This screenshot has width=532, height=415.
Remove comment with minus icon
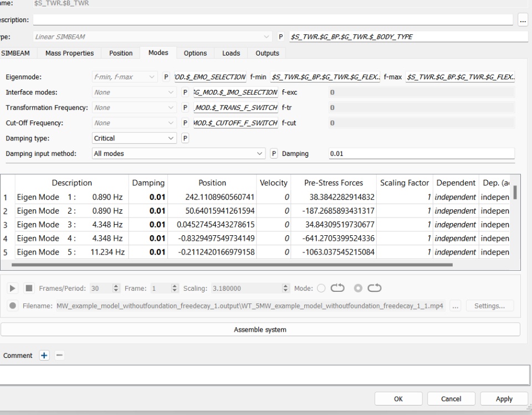[59, 355]
